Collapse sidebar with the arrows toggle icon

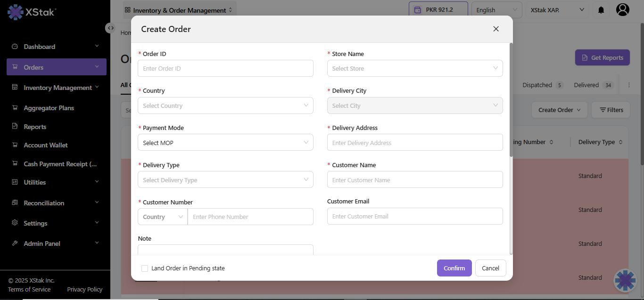pyautogui.click(x=110, y=28)
